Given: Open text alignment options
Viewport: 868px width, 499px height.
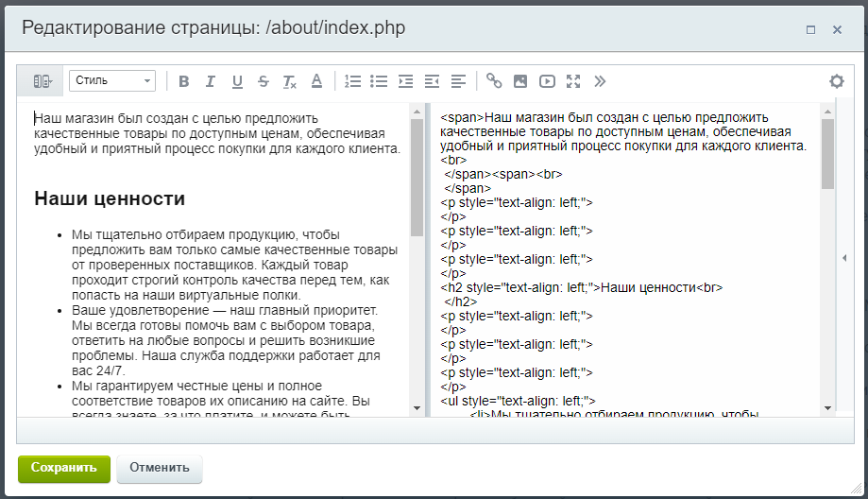Looking at the screenshot, I should (x=458, y=81).
